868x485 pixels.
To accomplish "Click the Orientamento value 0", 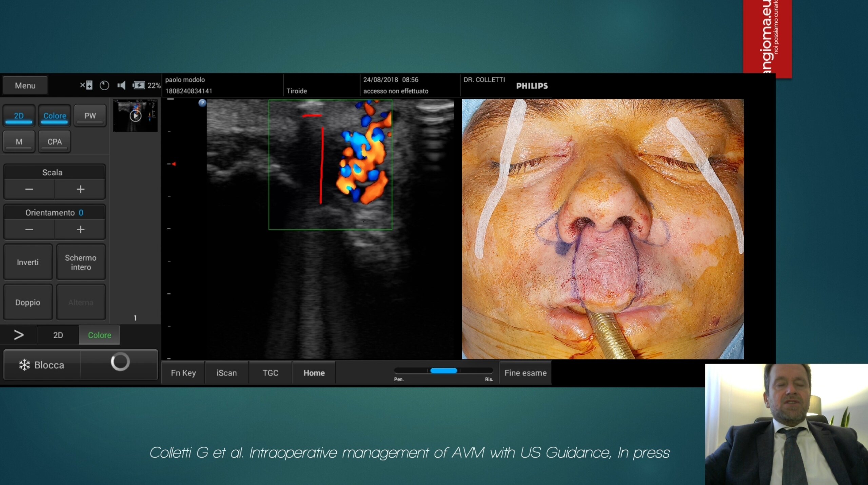I will [81, 213].
